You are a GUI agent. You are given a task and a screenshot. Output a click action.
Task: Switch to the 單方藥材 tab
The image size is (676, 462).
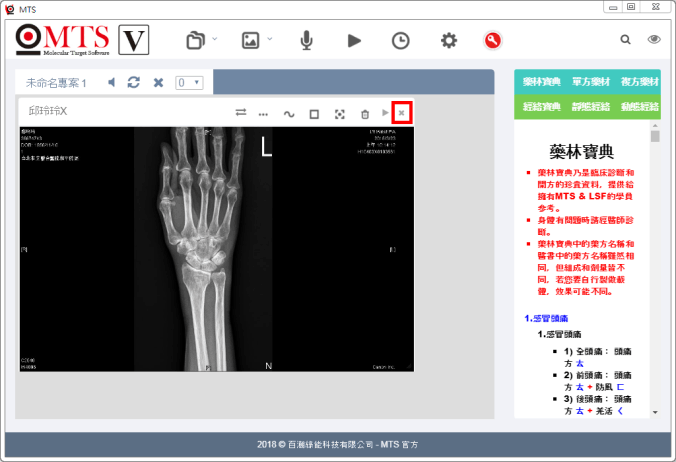pos(591,82)
